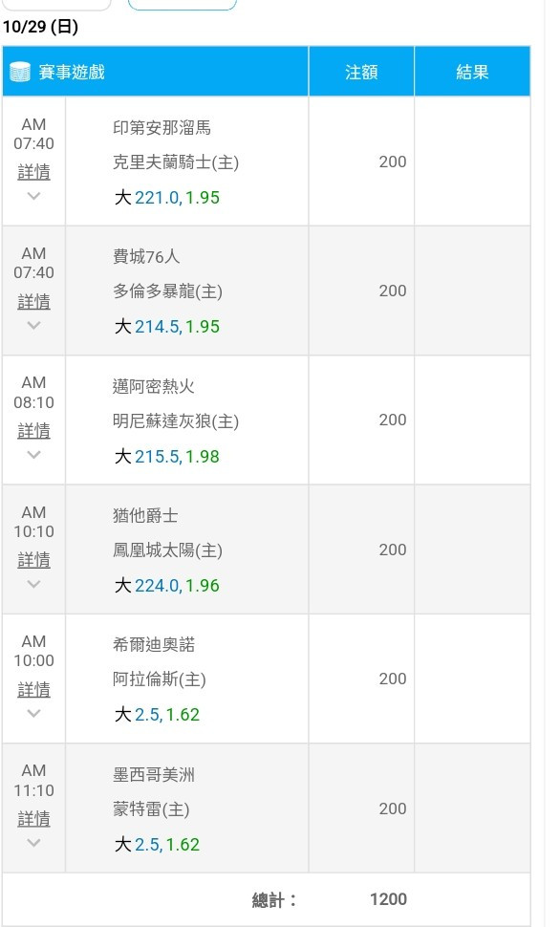Open 詳情 for the 印第安那溜馬 game

pos(33,173)
